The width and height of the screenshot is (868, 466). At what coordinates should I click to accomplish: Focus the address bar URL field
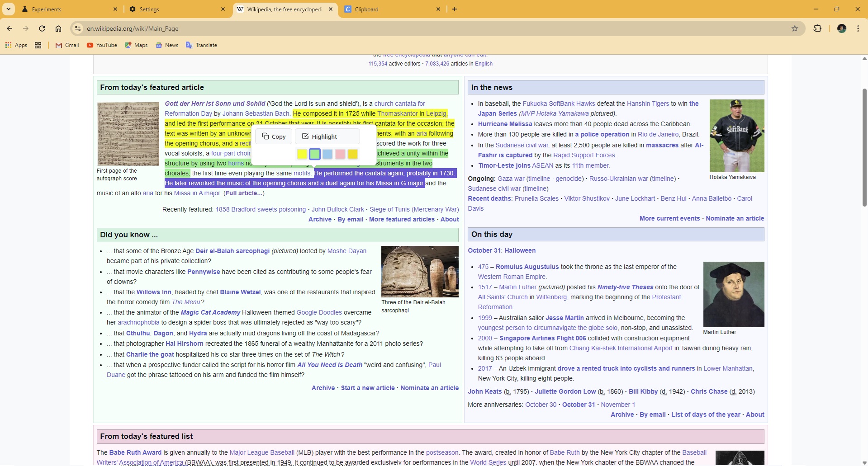pyautogui.click(x=434, y=28)
